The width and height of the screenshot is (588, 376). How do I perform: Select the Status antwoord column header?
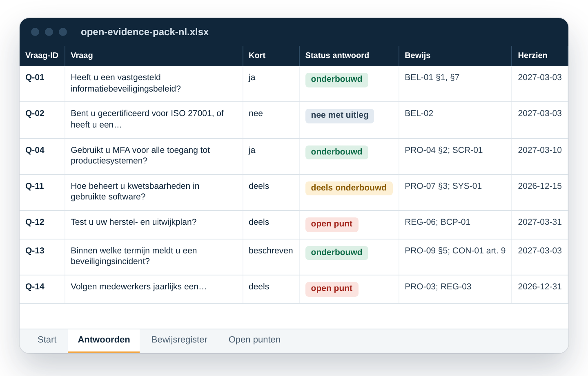coord(349,56)
